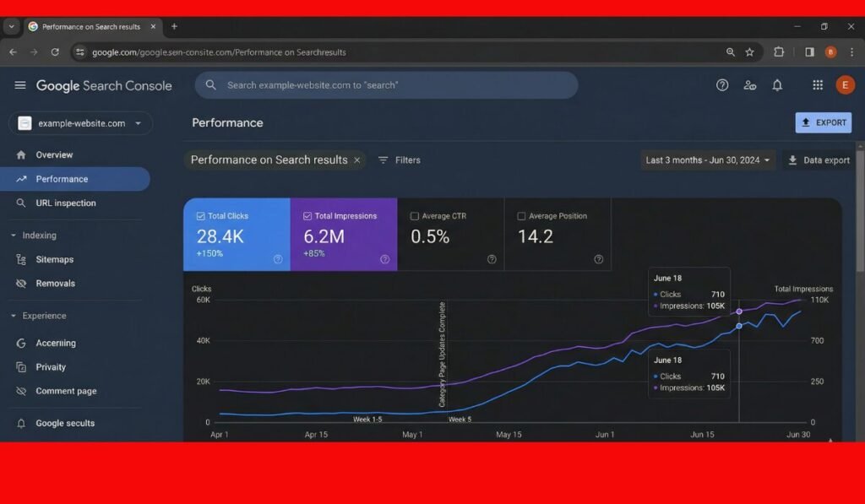Enable the Average Position checkbox
This screenshot has height=504, width=865.
(x=521, y=216)
